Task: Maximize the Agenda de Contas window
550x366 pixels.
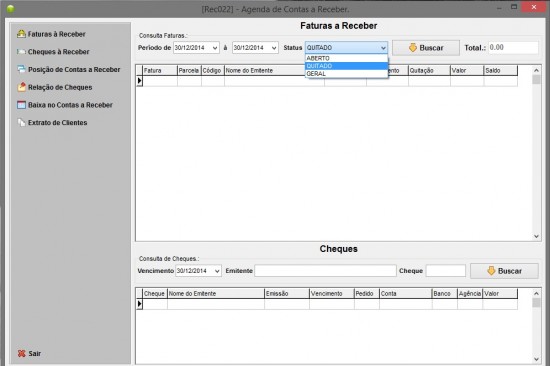Action: pos(514,7)
